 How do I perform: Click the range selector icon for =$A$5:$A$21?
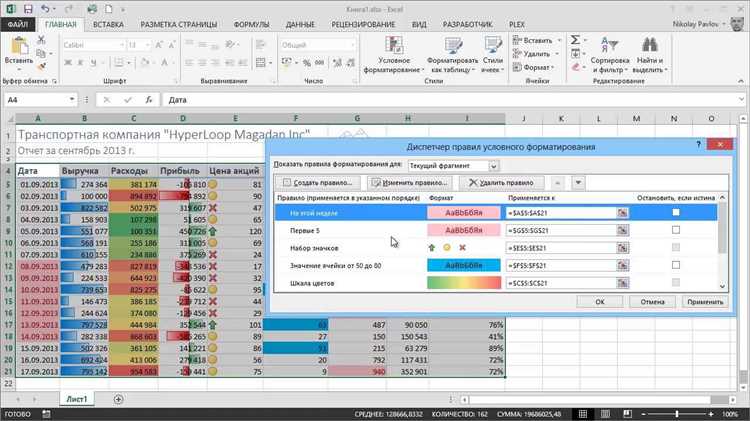tap(622, 213)
